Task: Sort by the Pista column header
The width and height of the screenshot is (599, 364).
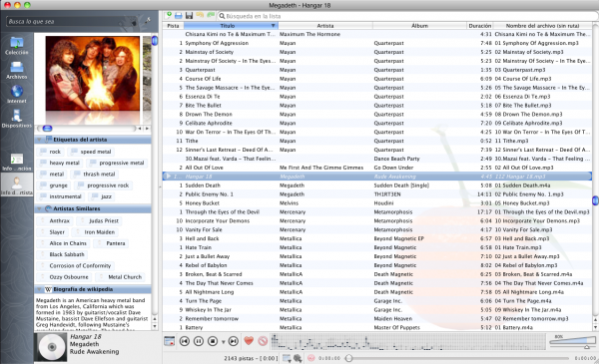Action: click(173, 26)
